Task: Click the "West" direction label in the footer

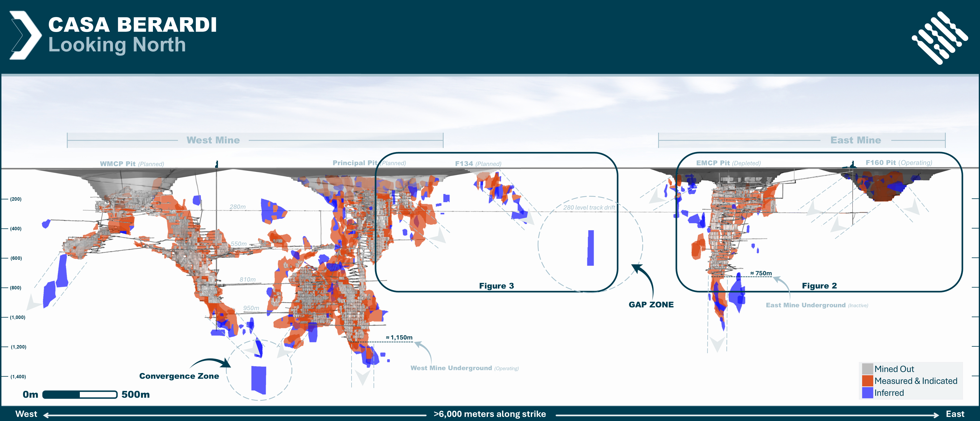Action: pyautogui.click(x=26, y=414)
